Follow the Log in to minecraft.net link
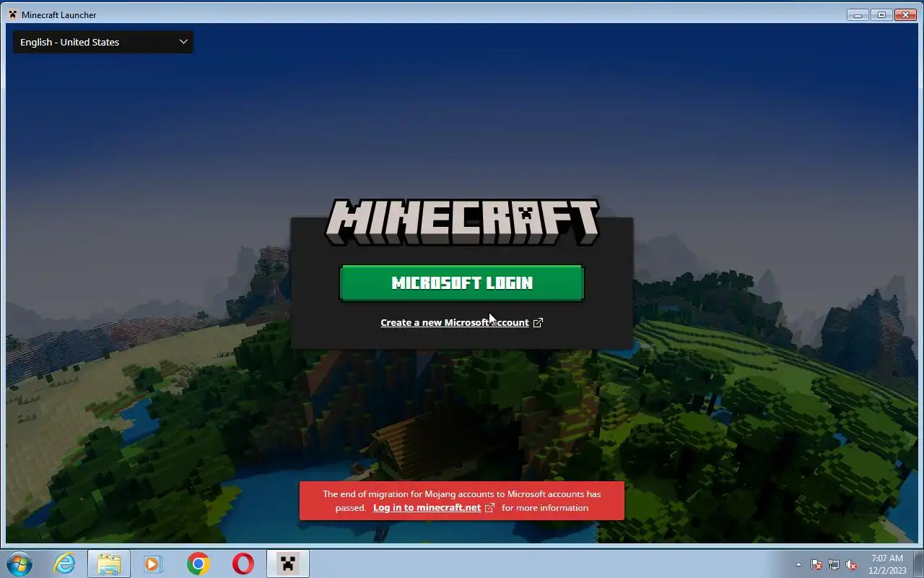Viewport: 924px width, 578px height. [x=427, y=508]
